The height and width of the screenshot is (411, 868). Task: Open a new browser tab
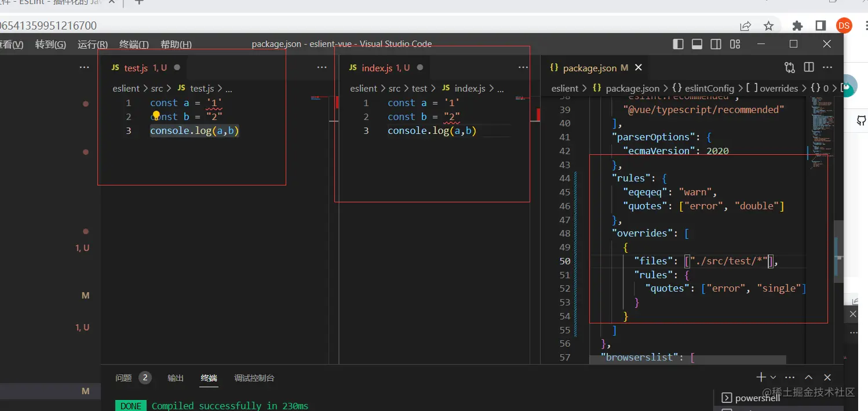pyautogui.click(x=139, y=2)
